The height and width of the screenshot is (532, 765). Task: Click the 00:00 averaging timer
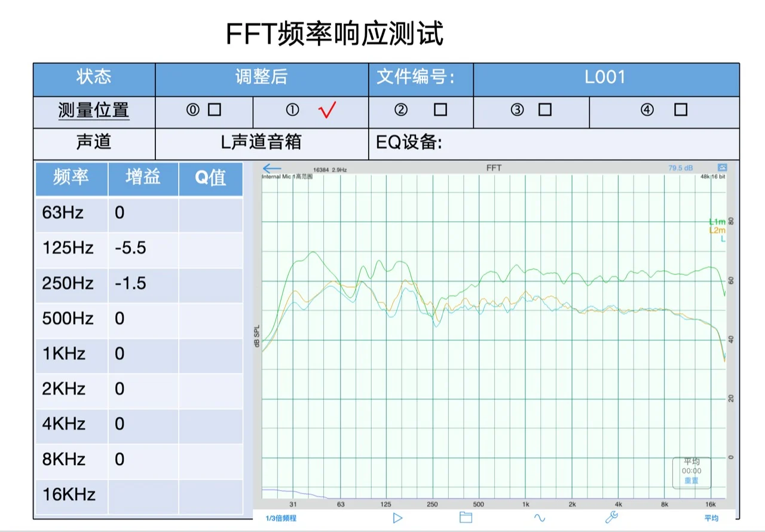(691, 471)
